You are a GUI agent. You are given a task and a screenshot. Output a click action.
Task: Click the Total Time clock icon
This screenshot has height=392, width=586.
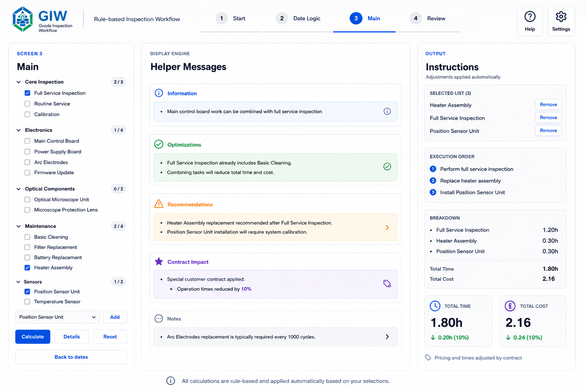(x=435, y=306)
